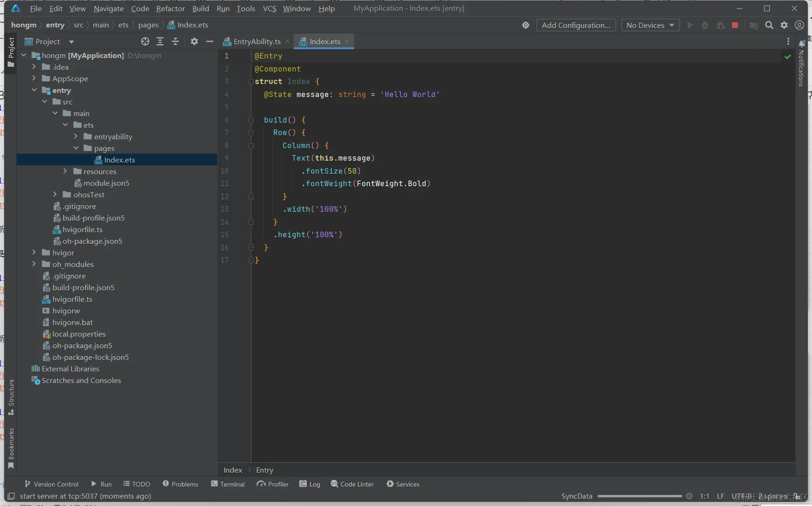Toggle code fold at struct Index line
This screenshot has width=812, height=506.
[x=251, y=82]
